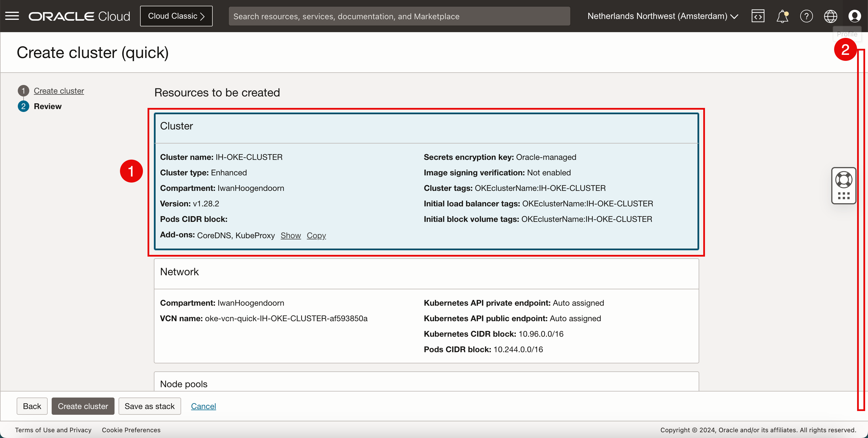
Task: Open the user profile avatar menu
Action: [x=854, y=16]
